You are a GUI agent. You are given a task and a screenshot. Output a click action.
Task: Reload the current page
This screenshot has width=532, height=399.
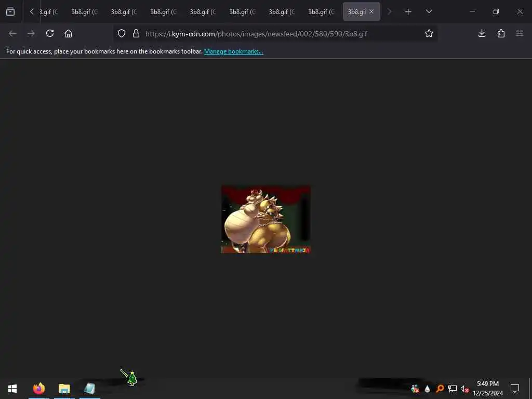[x=50, y=34]
